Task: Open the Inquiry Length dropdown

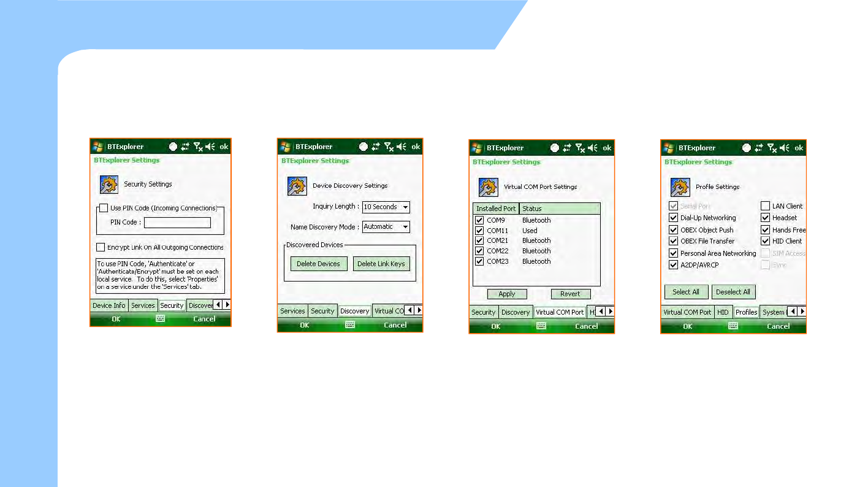Action: click(386, 207)
